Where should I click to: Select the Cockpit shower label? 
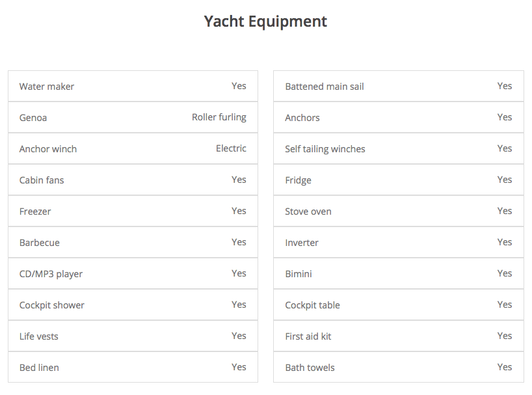click(52, 305)
